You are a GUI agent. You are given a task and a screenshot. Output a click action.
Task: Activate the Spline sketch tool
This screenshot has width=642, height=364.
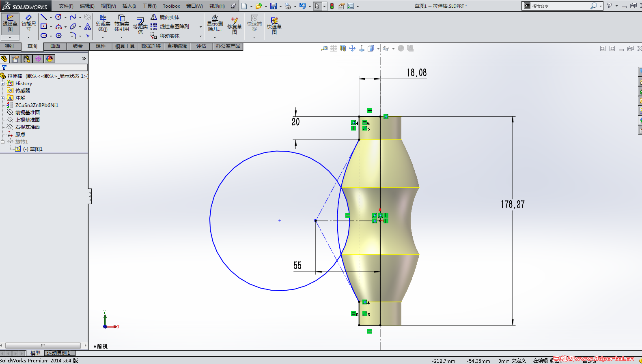(x=73, y=17)
